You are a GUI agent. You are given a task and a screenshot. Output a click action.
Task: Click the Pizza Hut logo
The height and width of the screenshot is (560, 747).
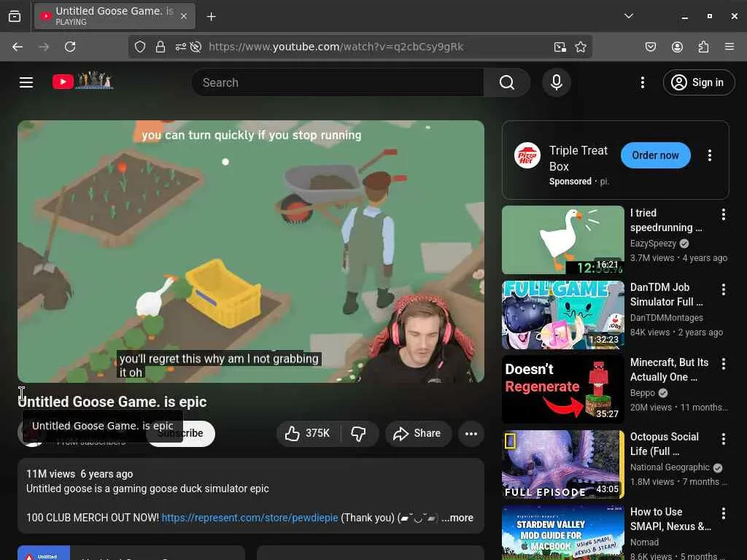(x=527, y=155)
